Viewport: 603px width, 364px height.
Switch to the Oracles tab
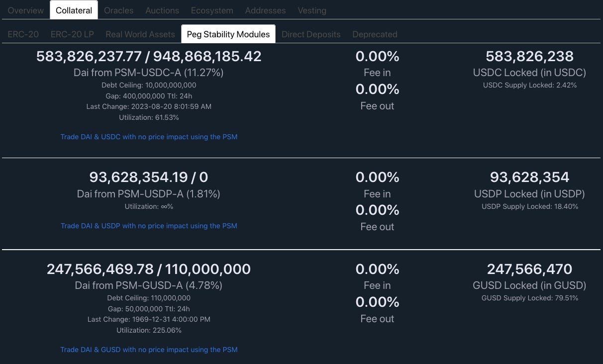pos(119,10)
